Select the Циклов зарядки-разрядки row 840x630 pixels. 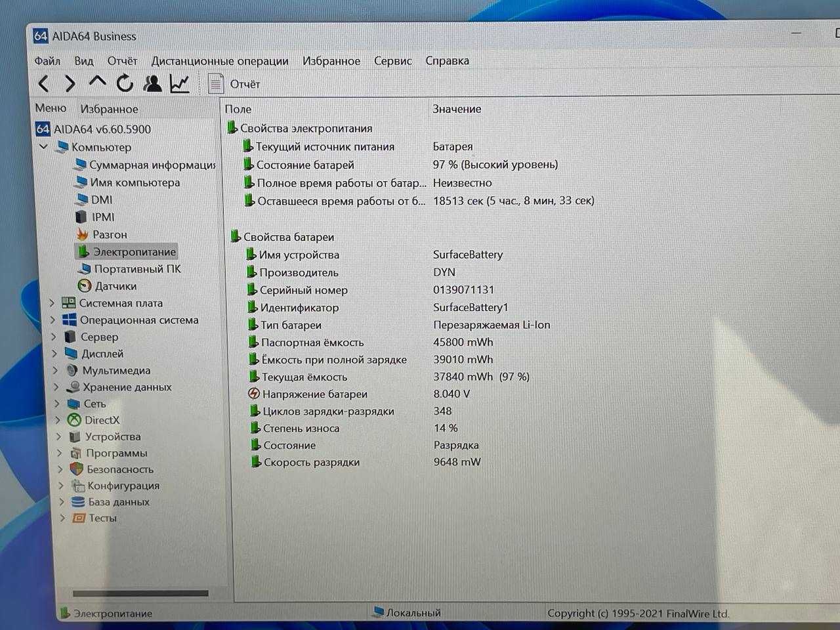pos(351,411)
